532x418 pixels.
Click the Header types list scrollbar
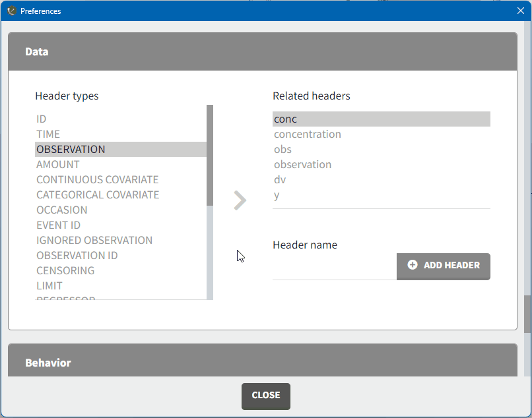(x=210, y=155)
